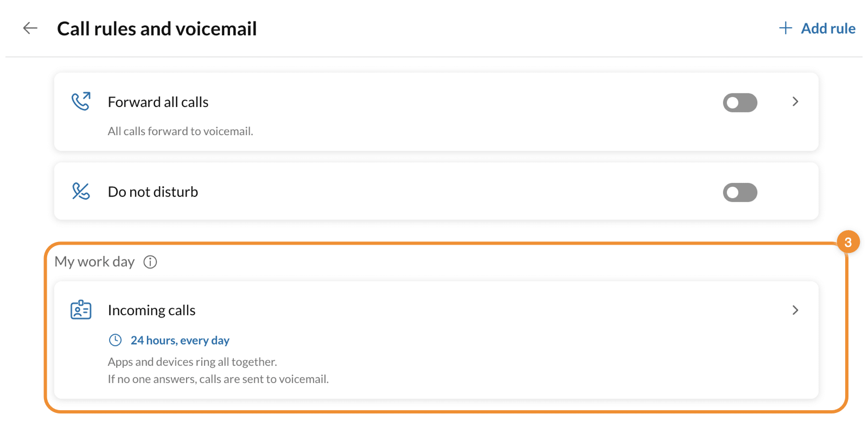The height and width of the screenshot is (433, 868).
Task: Show info for My work day
Action: click(150, 262)
